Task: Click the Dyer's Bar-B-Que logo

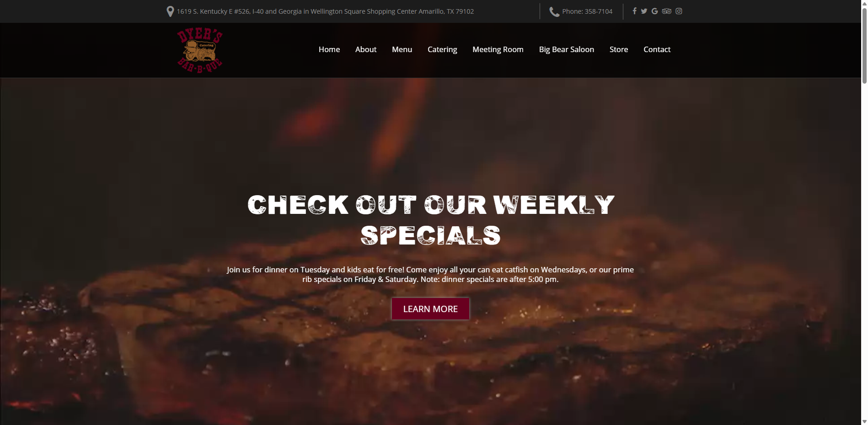Action: 200,50
